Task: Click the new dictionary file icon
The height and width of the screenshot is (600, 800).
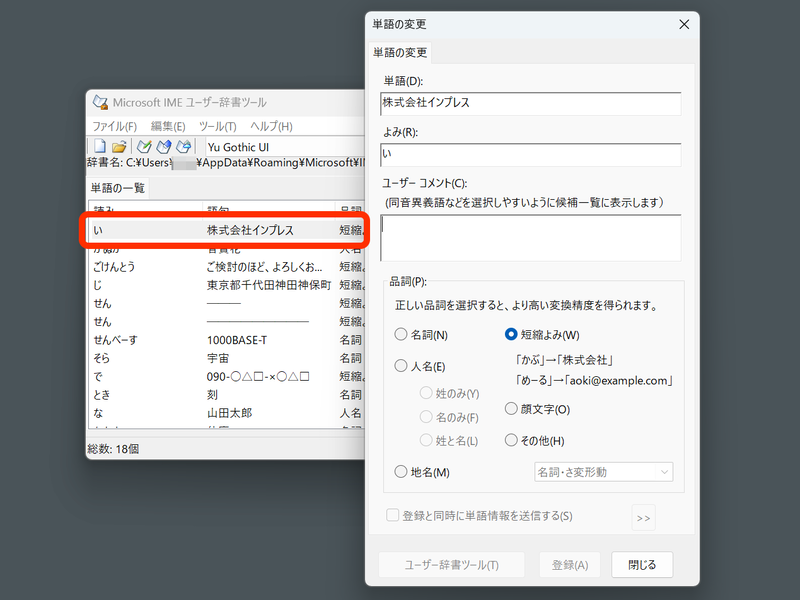Action: [101, 146]
